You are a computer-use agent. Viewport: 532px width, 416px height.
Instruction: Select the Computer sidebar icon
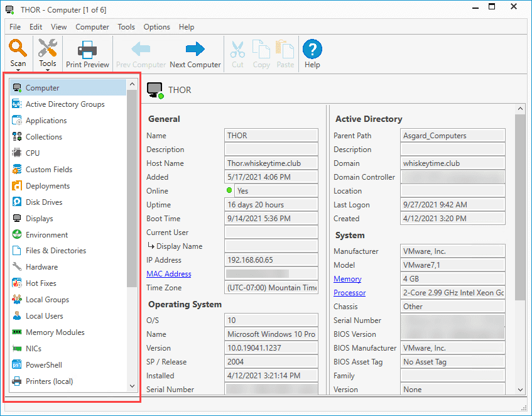(17, 87)
